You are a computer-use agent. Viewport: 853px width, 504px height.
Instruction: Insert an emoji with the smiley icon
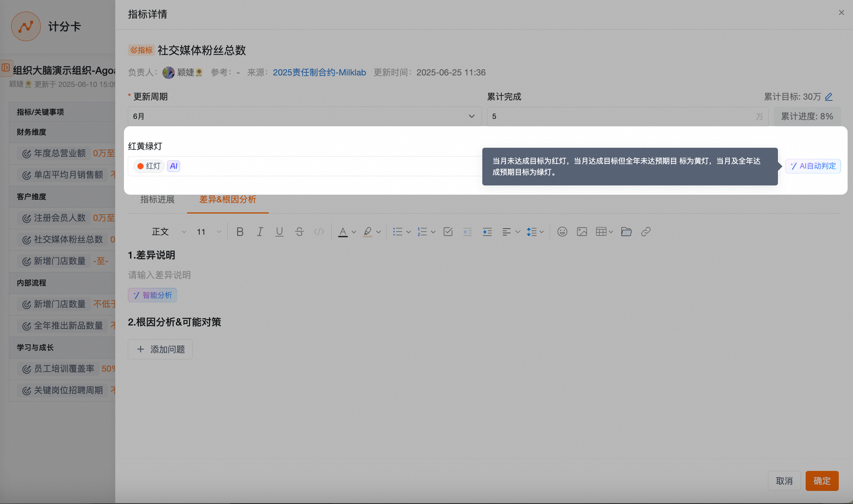(x=562, y=232)
